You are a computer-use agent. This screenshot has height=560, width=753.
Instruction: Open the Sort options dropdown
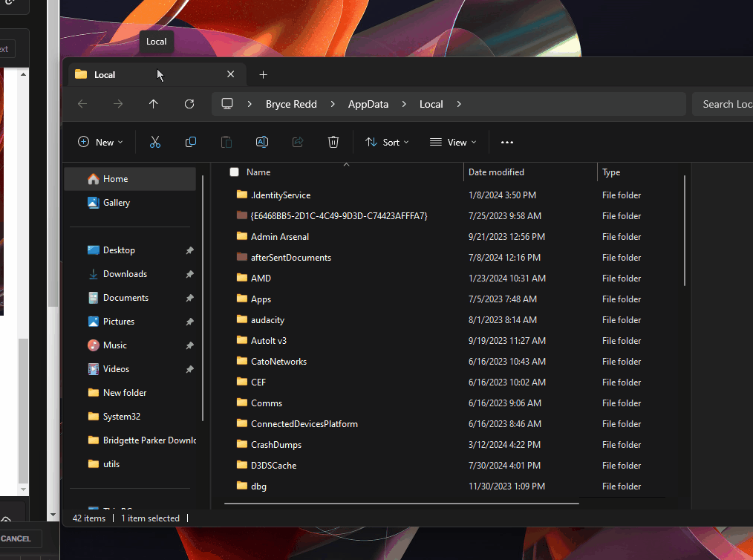coord(387,142)
